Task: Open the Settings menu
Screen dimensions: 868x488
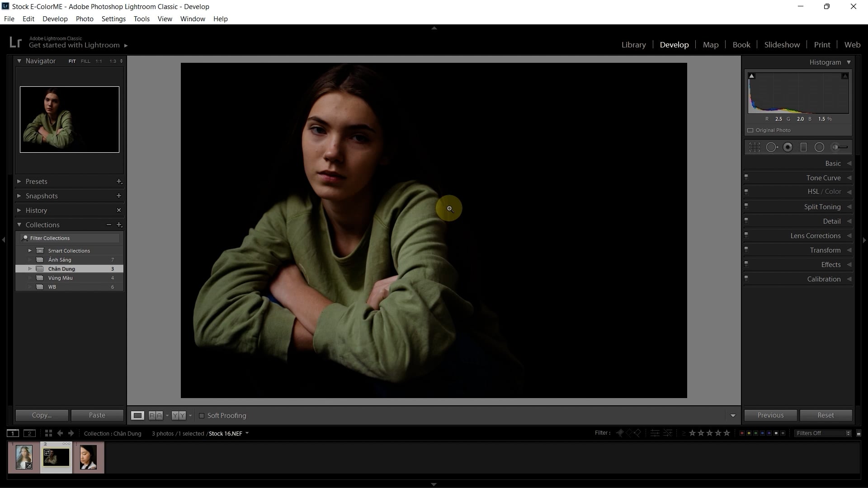Action: [x=113, y=19]
